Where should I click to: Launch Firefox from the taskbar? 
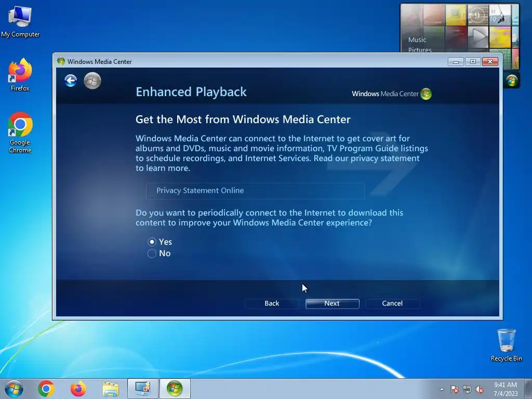pos(78,389)
